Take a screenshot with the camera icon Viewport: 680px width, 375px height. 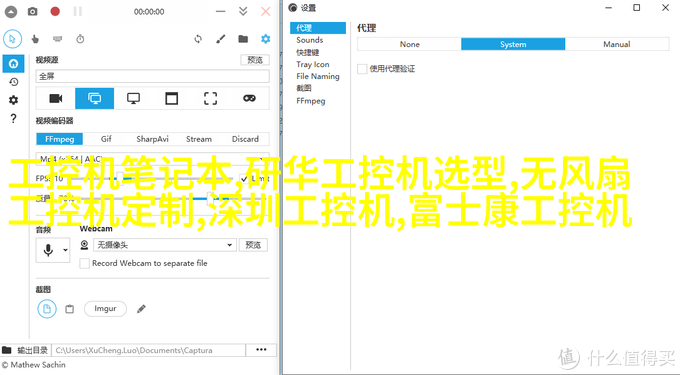pos(33,12)
